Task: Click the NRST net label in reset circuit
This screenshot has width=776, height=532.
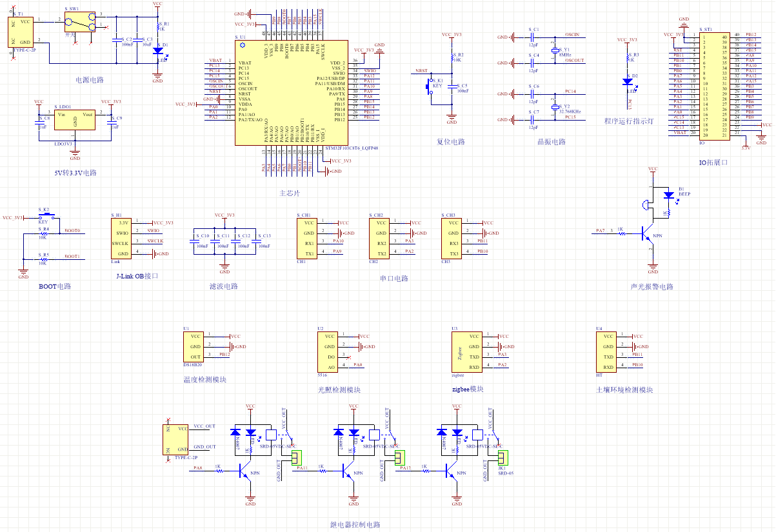Action: pyautogui.click(x=421, y=71)
